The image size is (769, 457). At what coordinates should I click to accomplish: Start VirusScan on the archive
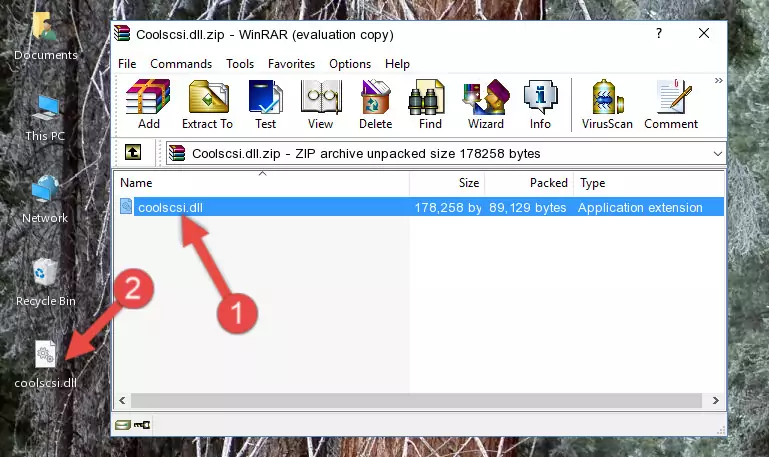(607, 104)
